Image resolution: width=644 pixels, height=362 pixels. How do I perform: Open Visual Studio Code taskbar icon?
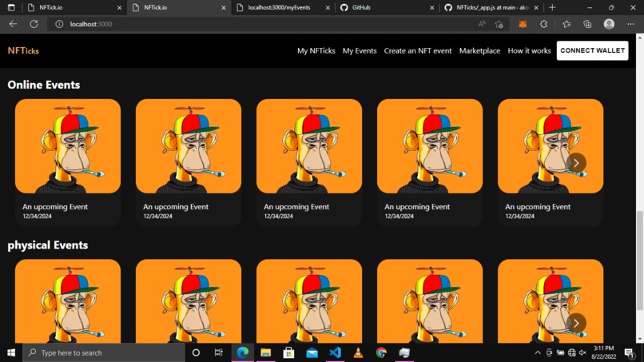point(335,352)
